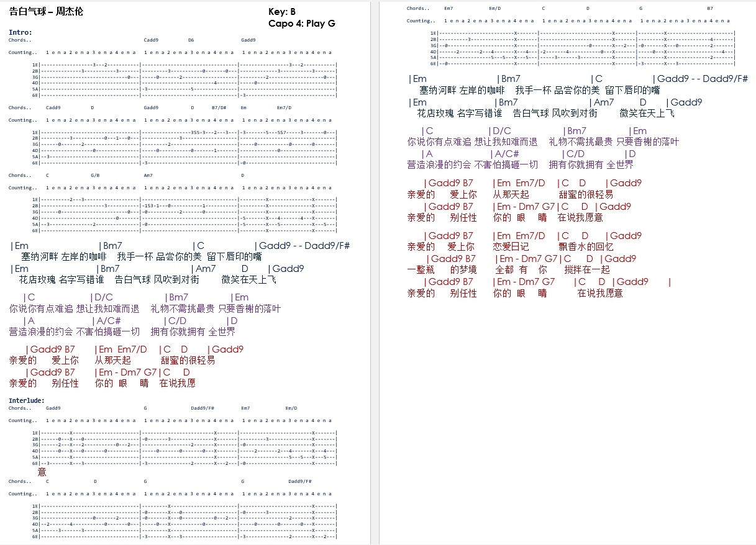Click the lyric 的梦境
The width and height of the screenshot is (756, 545).
pyautogui.click(x=463, y=270)
